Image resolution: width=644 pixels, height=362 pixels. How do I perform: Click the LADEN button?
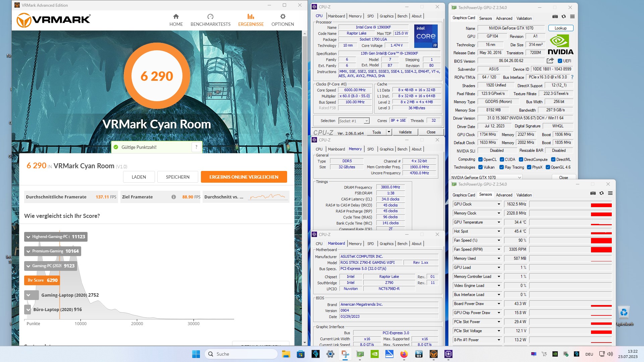click(x=139, y=177)
